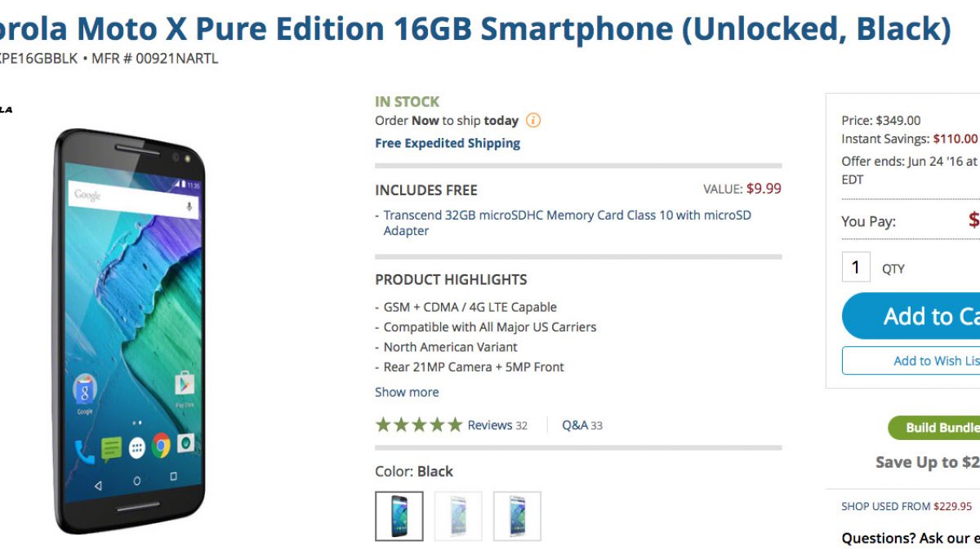Image resolution: width=980 pixels, height=551 pixels.
Task: Click the Free Expedited Shipping link
Action: pos(448,143)
